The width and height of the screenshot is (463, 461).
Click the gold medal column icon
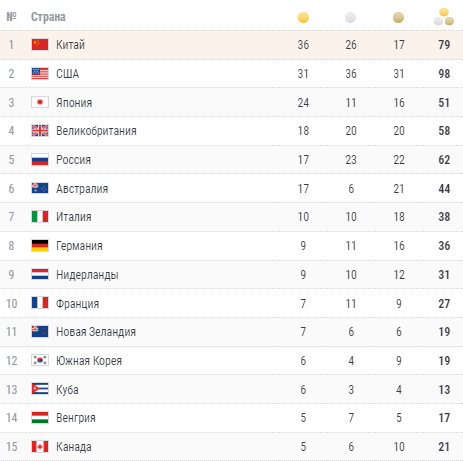303,17
